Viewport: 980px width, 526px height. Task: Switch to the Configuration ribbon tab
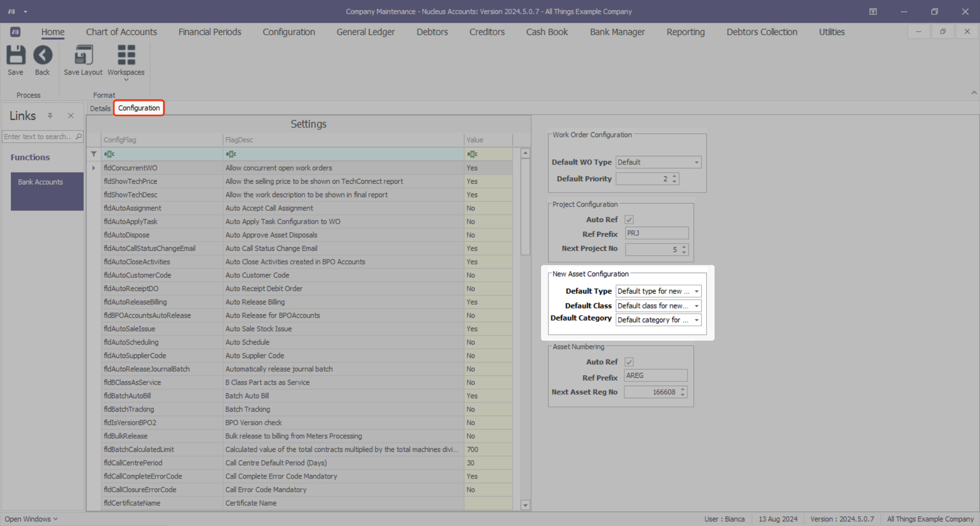pos(289,32)
